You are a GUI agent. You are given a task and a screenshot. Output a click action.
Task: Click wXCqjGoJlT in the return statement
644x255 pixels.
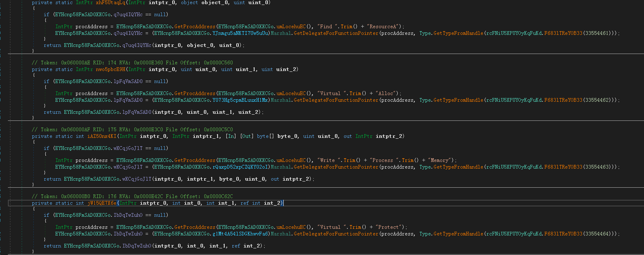[x=137, y=179]
